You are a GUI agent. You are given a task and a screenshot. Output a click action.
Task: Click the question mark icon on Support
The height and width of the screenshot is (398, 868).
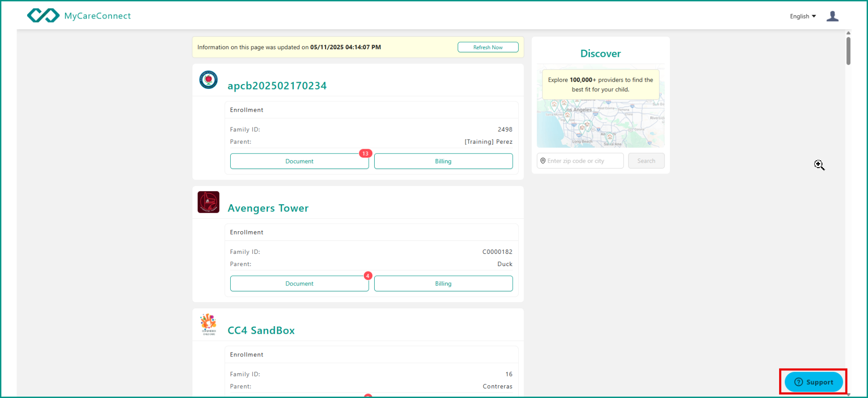pos(798,382)
